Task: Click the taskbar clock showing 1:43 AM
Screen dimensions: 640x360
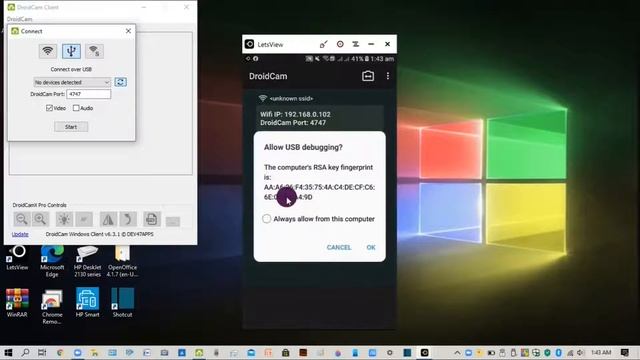Action: [601, 353]
